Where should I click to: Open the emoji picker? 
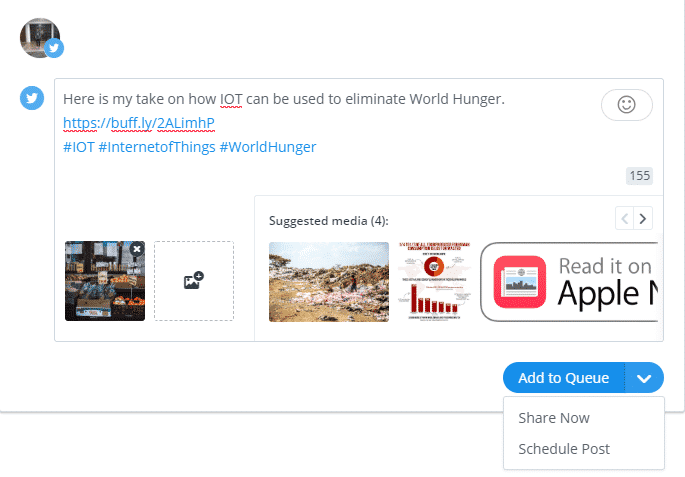[627, 105]
